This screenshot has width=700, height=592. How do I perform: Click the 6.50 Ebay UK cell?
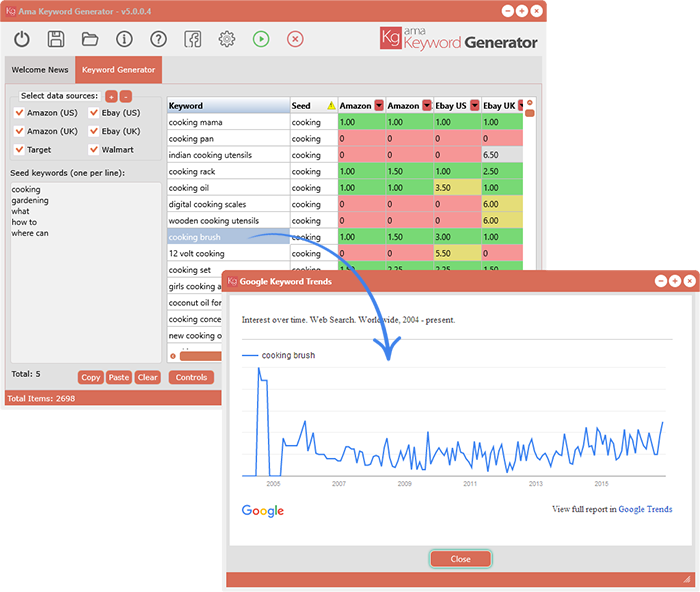pyautogui.click(x=502, y=155)
